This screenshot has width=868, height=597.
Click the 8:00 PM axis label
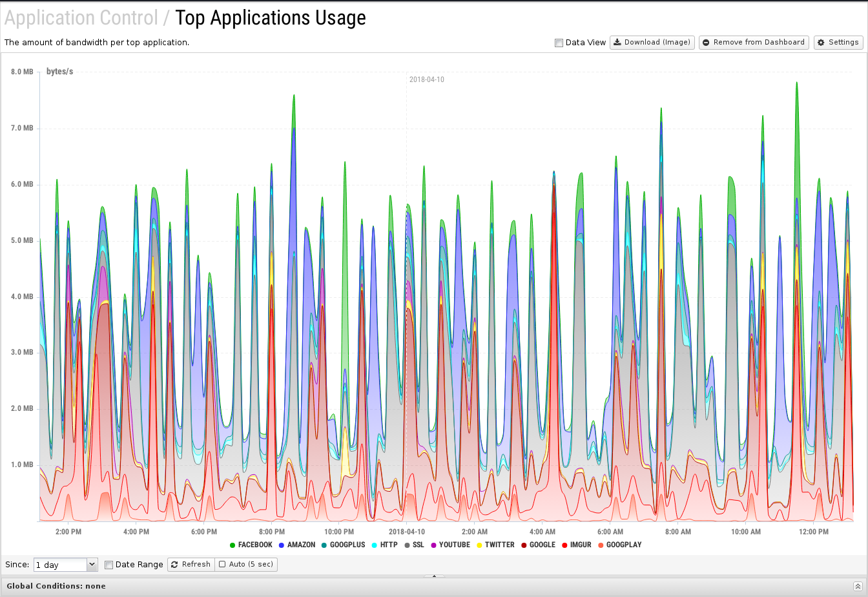pyautogui.click(x=271, y=532)
